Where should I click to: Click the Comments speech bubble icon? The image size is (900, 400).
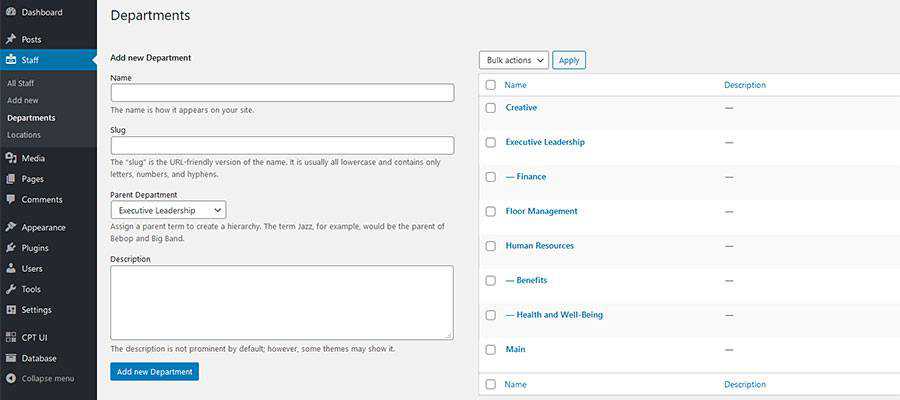click(x=10, y=199)
